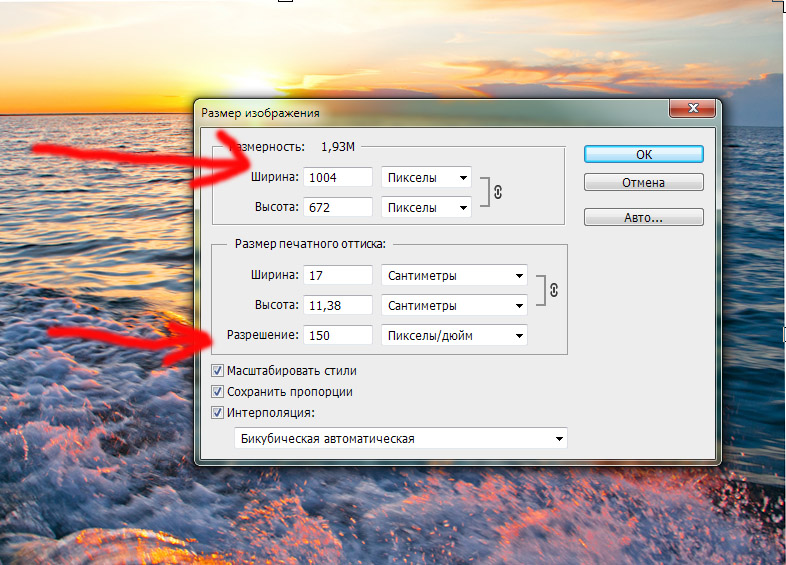Click the print size chain link icon
The height and width of the screenshot is (565, 786).
coord(552,289)
